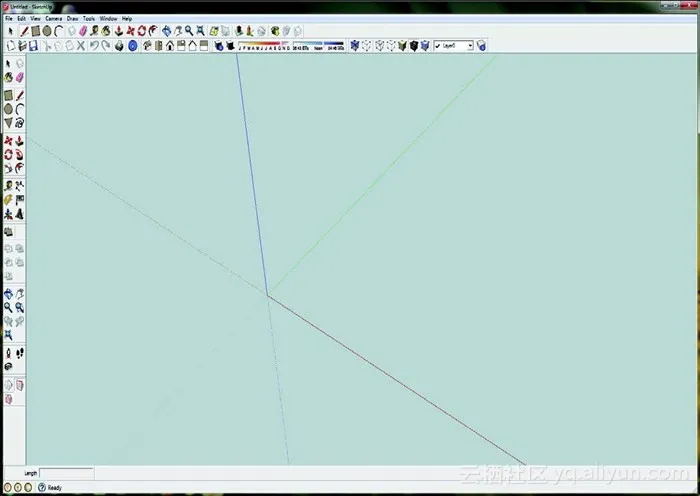Select the Eraser tool in top toolbar
The width and height of the screenshot is (700, 496).
tap(82, 31)
